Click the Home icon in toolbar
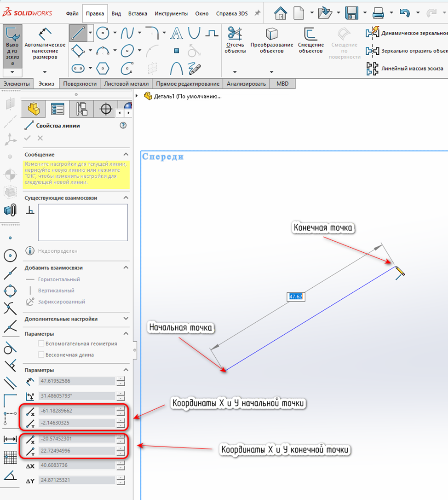Image resolution: width=448 pixels, height=500 pixels. (x=281, y=13)
